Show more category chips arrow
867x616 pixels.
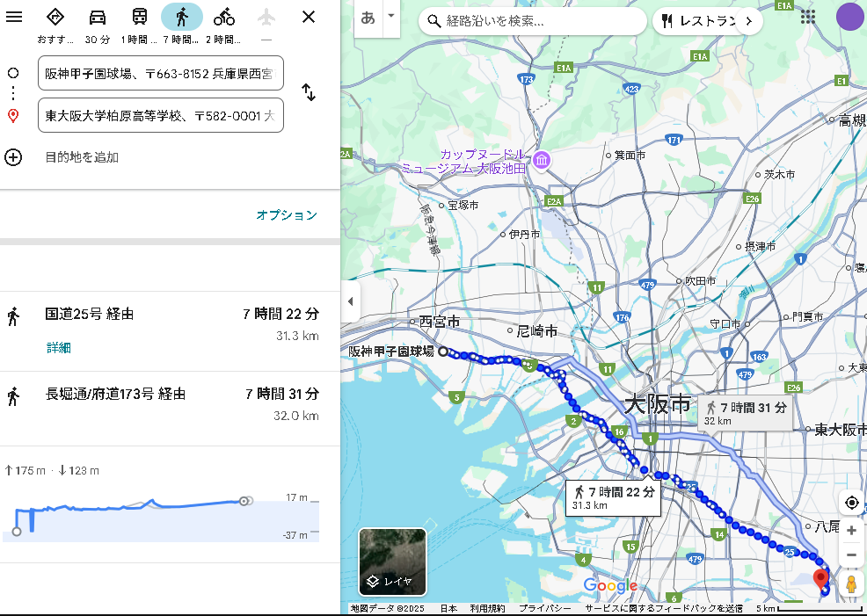(x=749, y=21)
